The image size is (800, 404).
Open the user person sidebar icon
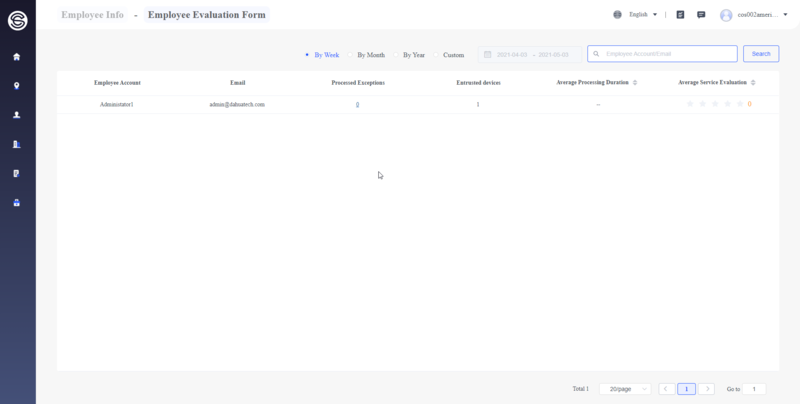click(x=16, y=115)
